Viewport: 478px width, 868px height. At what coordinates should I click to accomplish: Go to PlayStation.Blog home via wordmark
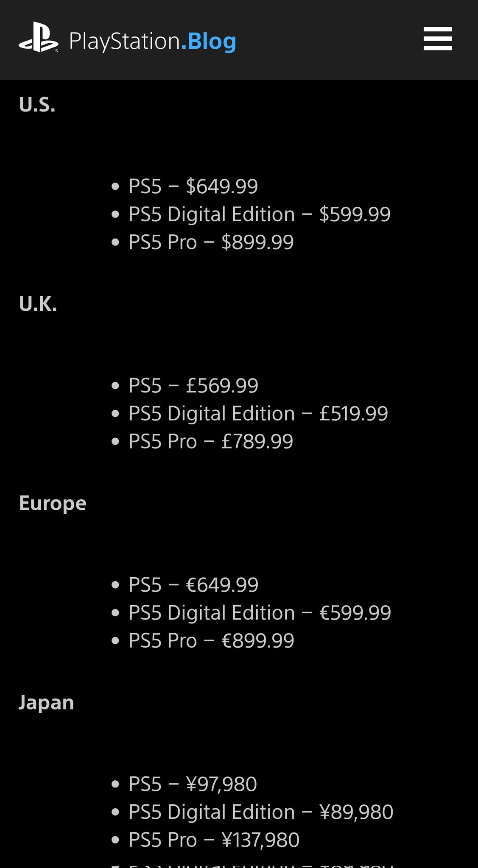153,41
